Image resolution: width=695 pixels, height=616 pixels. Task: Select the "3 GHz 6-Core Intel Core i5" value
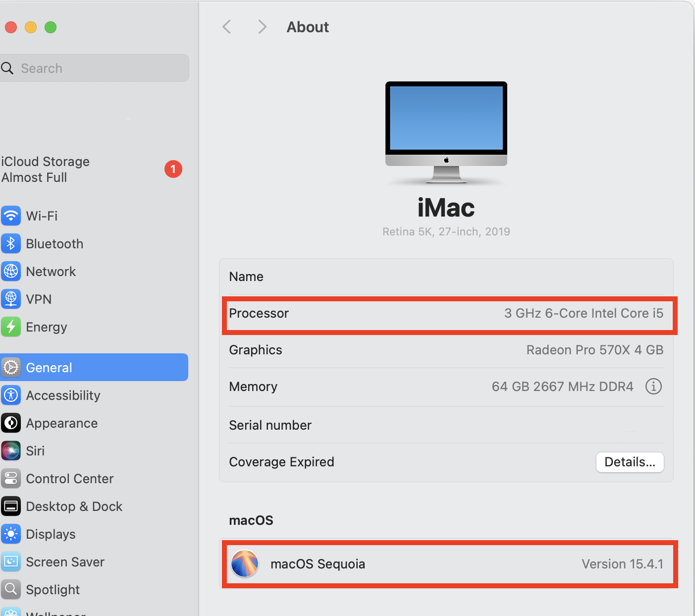(584, 313)
